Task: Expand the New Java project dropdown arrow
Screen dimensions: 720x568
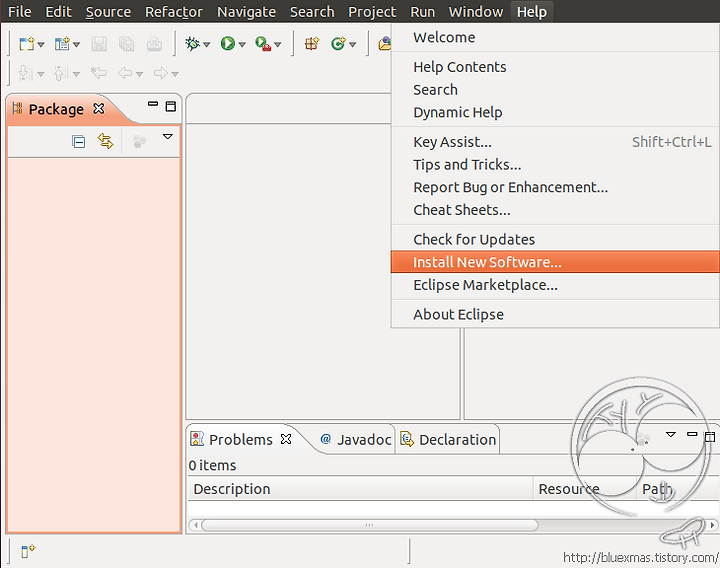Action: click(76, 45)
